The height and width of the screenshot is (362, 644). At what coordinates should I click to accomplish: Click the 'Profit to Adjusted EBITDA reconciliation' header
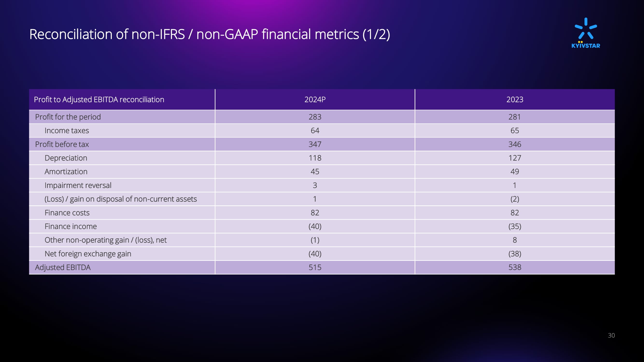tap(99, 99)
